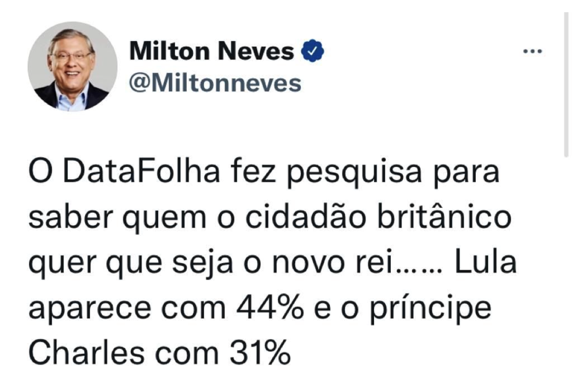
Task: Click the Milton Neves display name
Action: point(212,51)
